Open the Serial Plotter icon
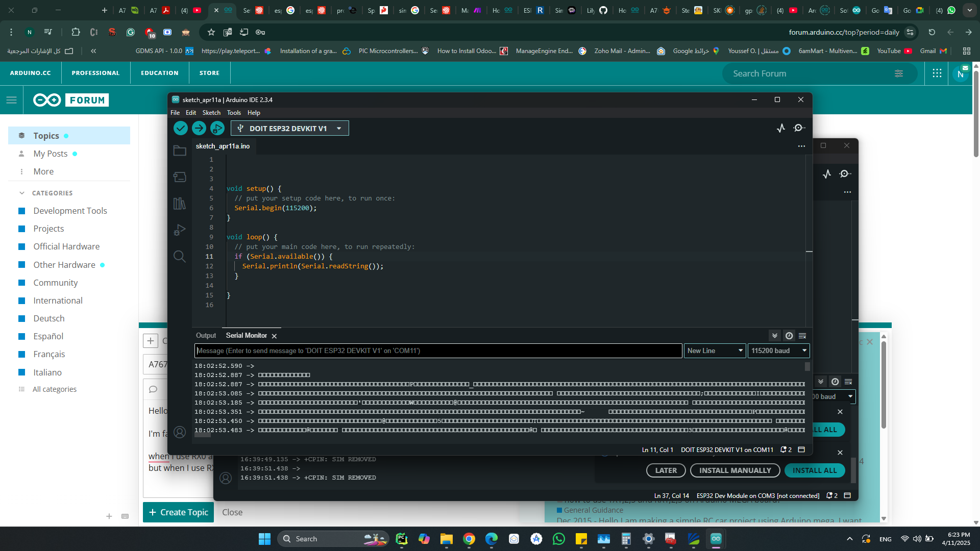Screen dimensions: 980x551 point(781,128)
